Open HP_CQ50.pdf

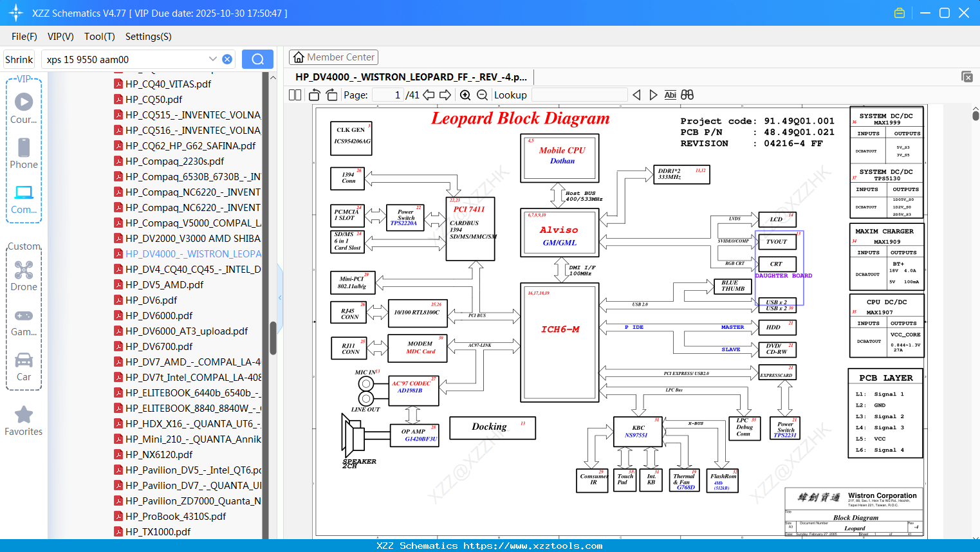154,99
